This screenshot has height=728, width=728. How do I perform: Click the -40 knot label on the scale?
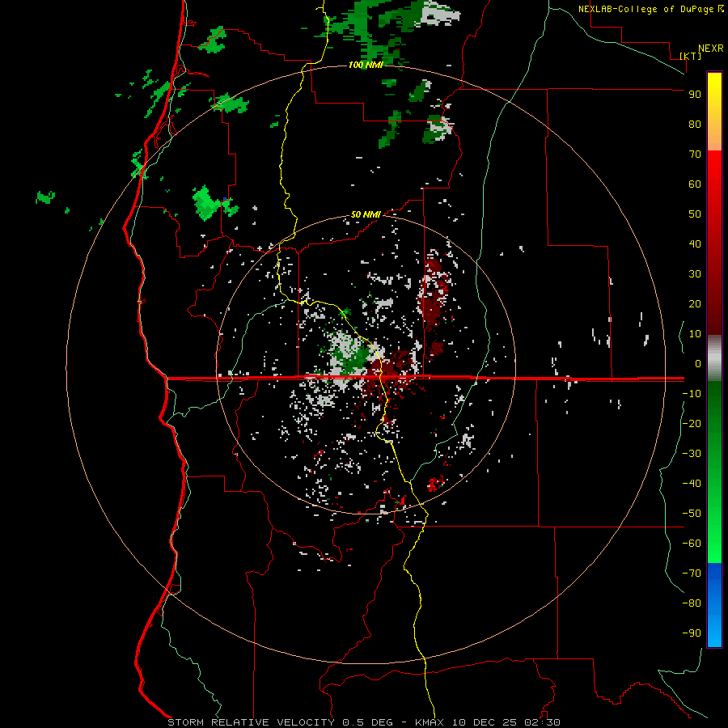click(692, 484)
